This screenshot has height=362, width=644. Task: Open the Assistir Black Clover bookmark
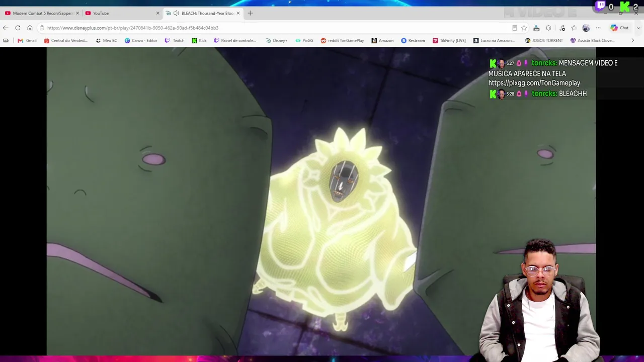point(592,40)
